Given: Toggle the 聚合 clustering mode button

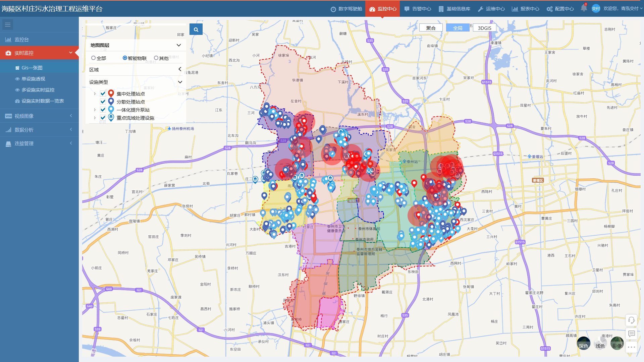Looking at the screenshot, I should (x=431, y=28).
